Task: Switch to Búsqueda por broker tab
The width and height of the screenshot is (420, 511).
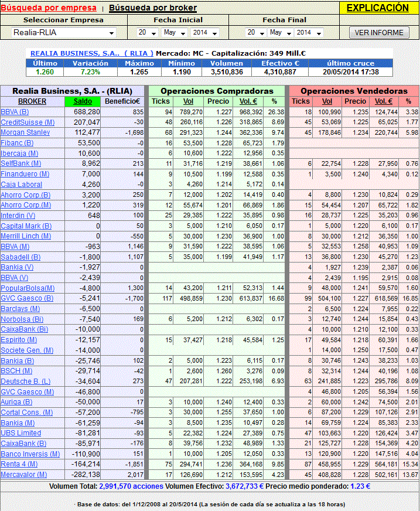Action: 152,8
